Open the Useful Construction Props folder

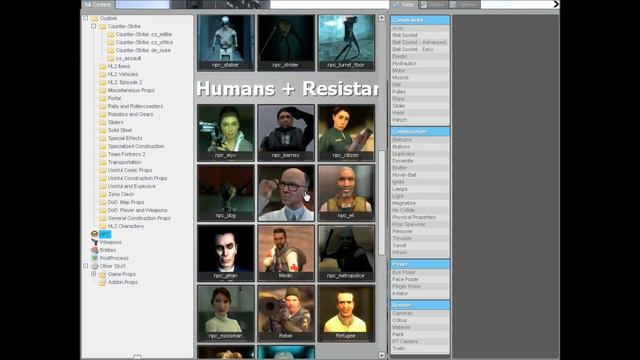click(x=137, y=178)
